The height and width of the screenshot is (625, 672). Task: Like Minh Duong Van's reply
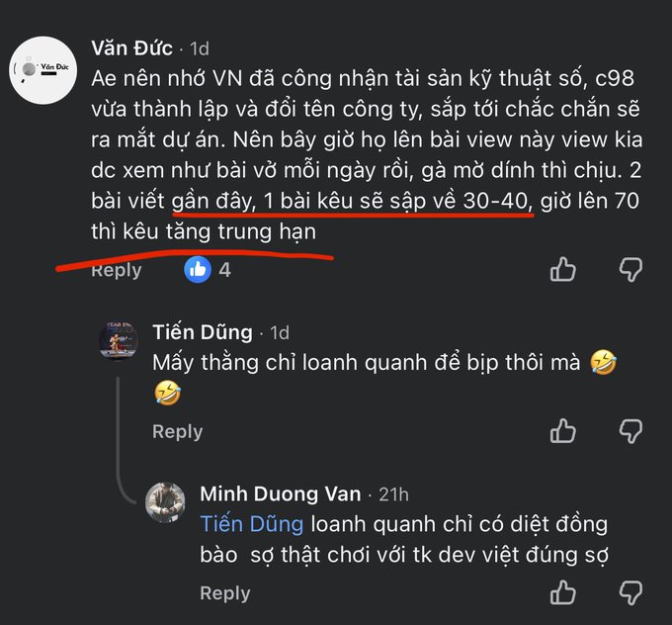(x=563, y=592)
